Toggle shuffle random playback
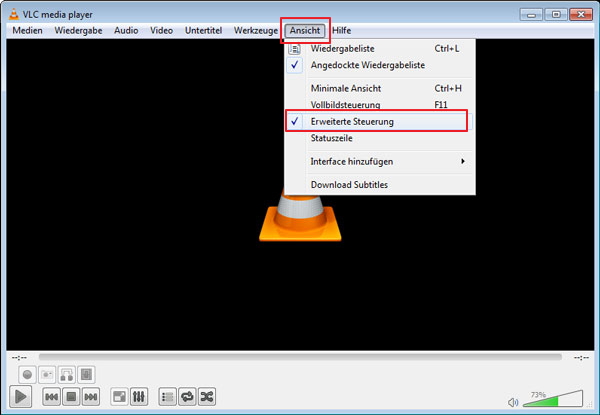 [x=207, y=397]
